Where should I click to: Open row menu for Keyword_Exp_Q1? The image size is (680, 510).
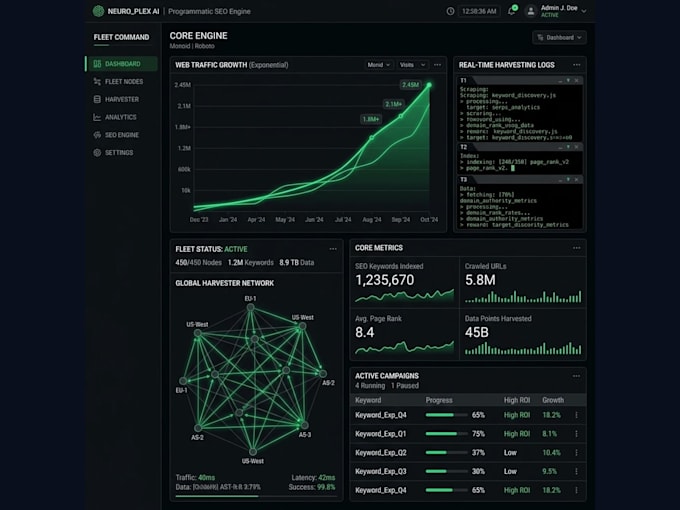click(576, 434)
